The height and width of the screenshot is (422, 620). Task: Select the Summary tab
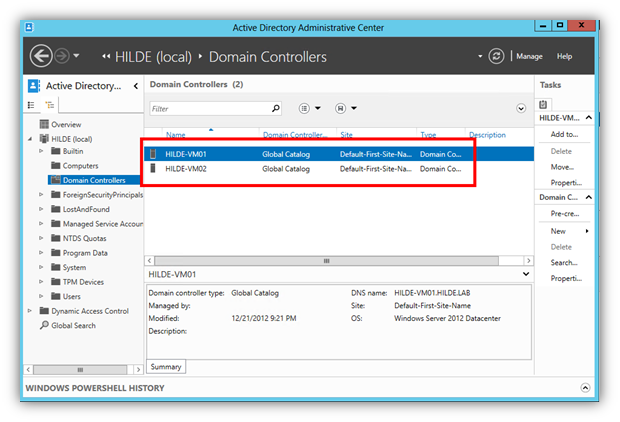pyautogui.click(x=166, y=367)
